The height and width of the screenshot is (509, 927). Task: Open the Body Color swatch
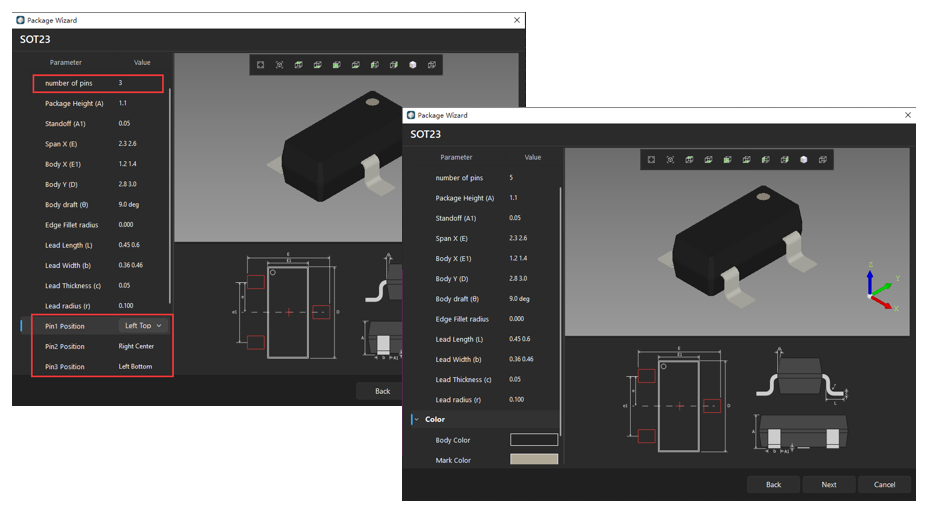click(533, 440)
